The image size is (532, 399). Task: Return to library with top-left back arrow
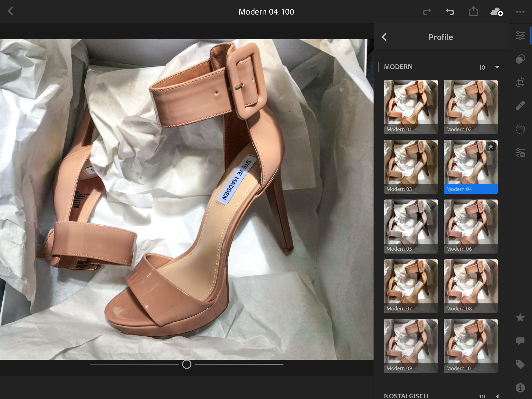point(11,11)
